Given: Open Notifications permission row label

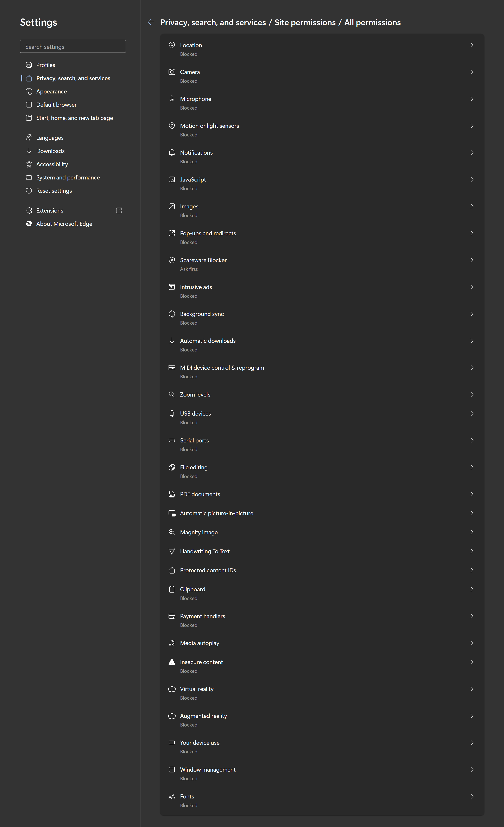Looking at the screenshot, I should point(196,152).
